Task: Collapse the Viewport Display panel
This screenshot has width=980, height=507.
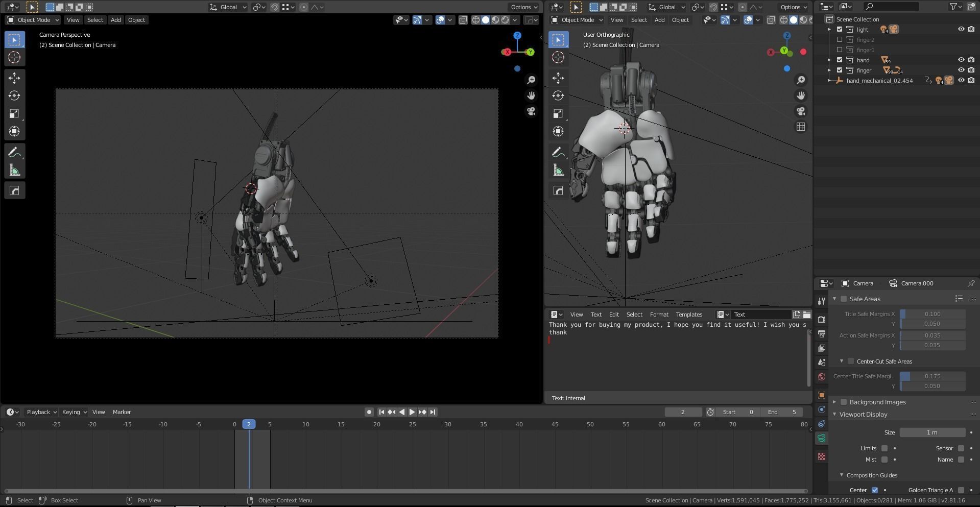Action: 834,415
